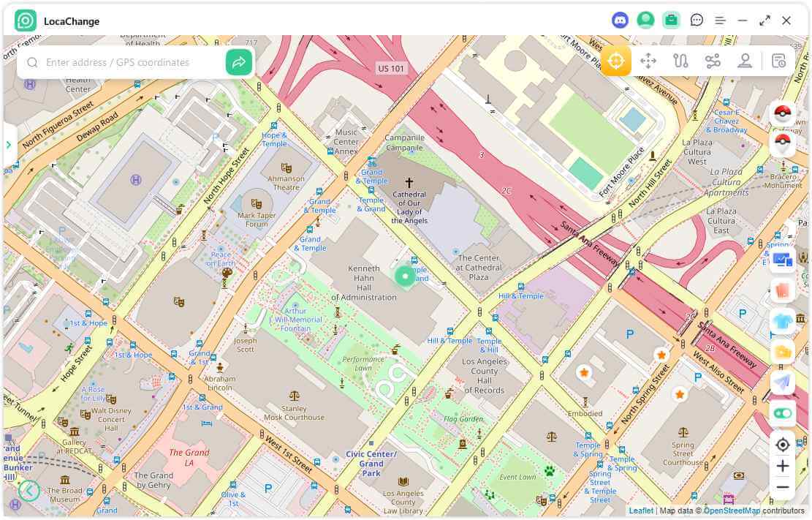This screenshot has height=520, width=812.
Task: Click the magnifier icon in search box
Action: [32, 62]
